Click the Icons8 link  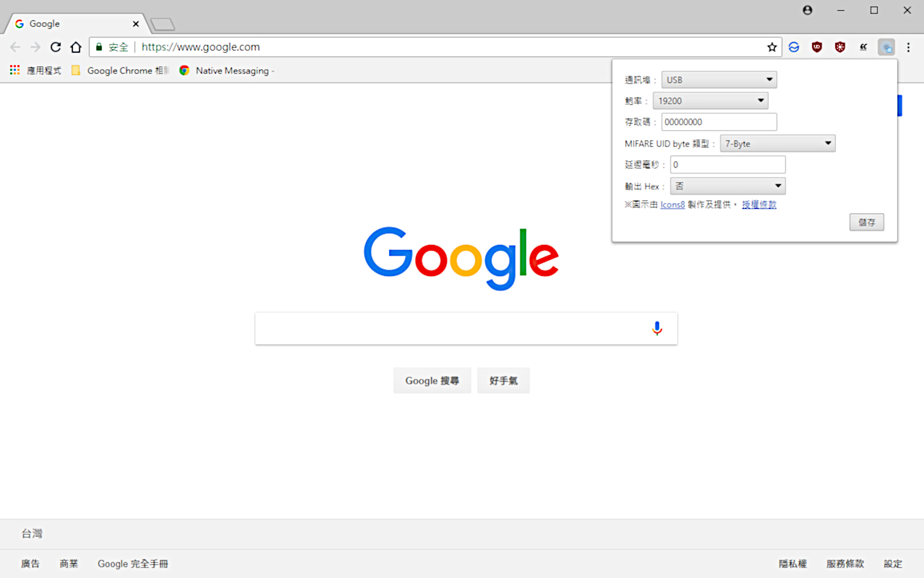(673, 204)
